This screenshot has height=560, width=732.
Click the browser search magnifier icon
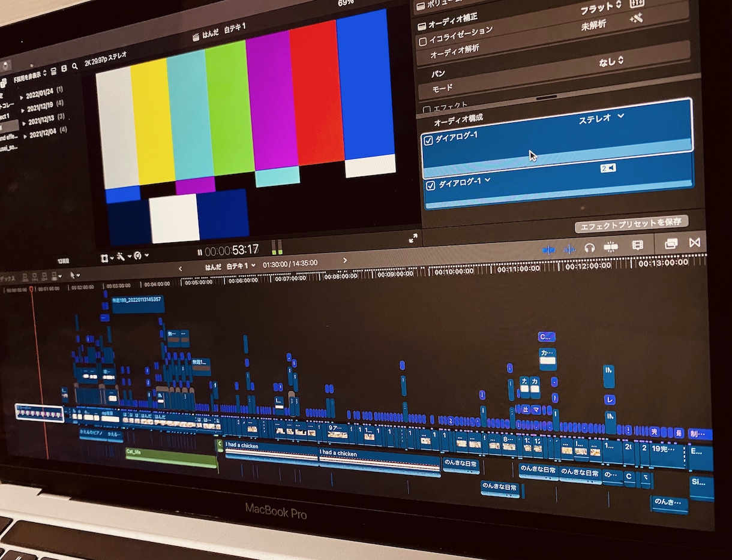coord(75,67)
